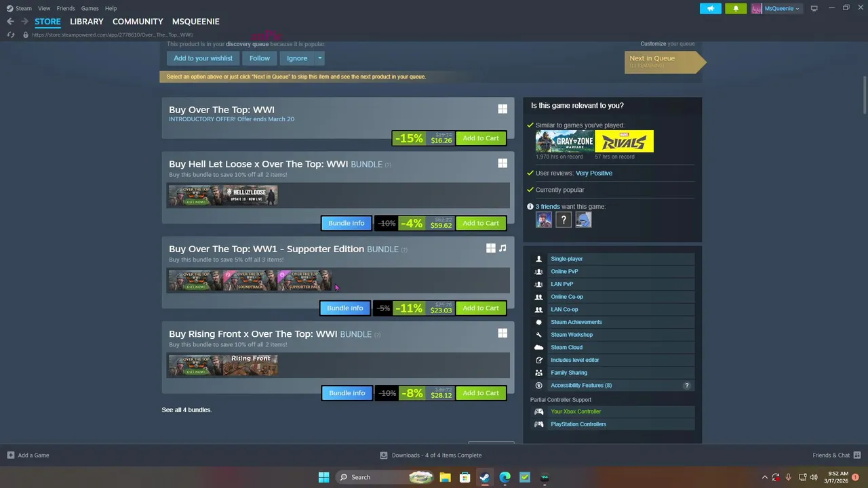Click the Steam announcements megaphone icon
This screenshot has height=488, width=868.
point(710,8)
